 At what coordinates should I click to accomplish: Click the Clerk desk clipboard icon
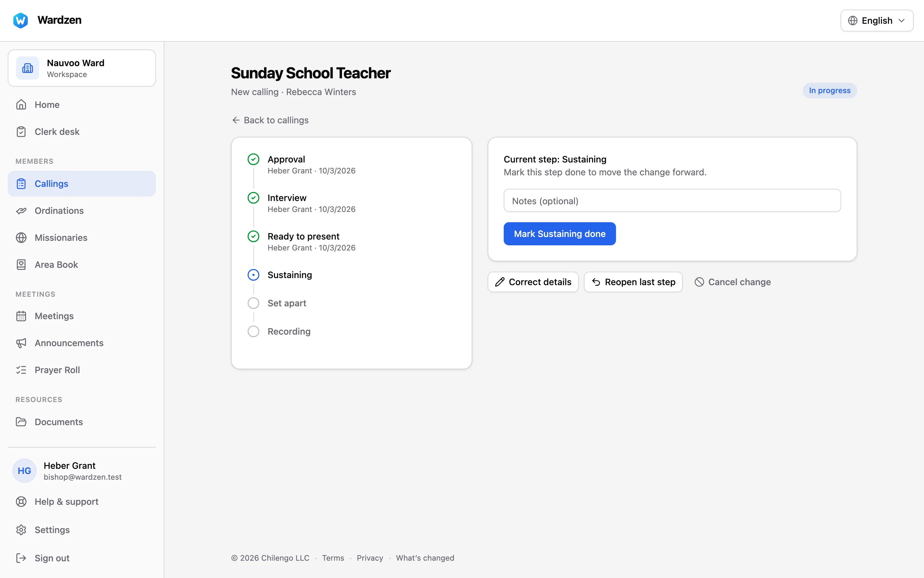(x=21, y=132)
